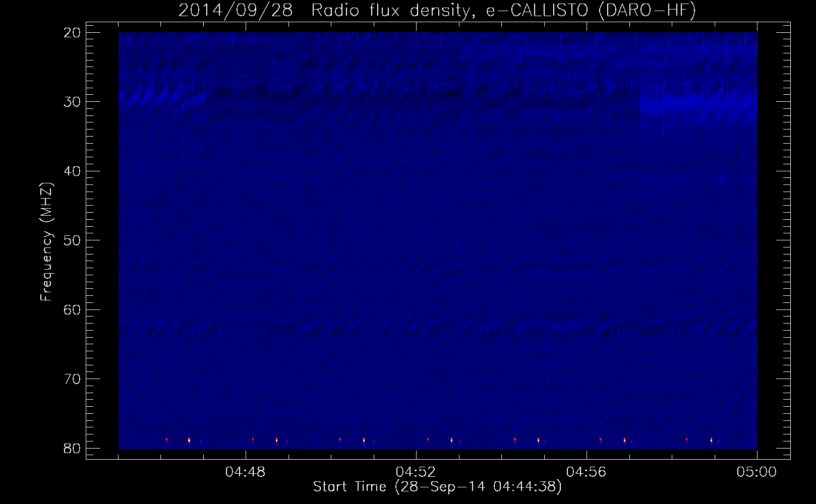Click the 04:52 time tick label
The height and width of the screenshot is (504, 816).
click(x=416, y=472)
